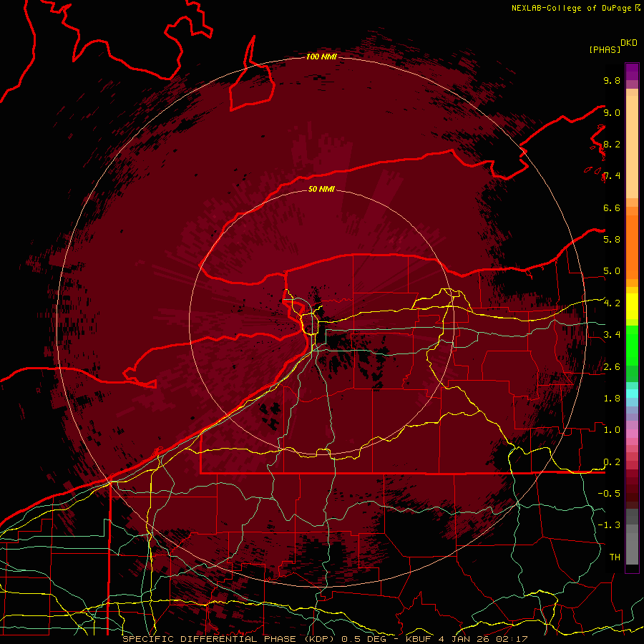Screen dimensions: 644x644
Task: Click the 9.8 value on the color scale
Action: pyautogui.click(x=612, y=80)
